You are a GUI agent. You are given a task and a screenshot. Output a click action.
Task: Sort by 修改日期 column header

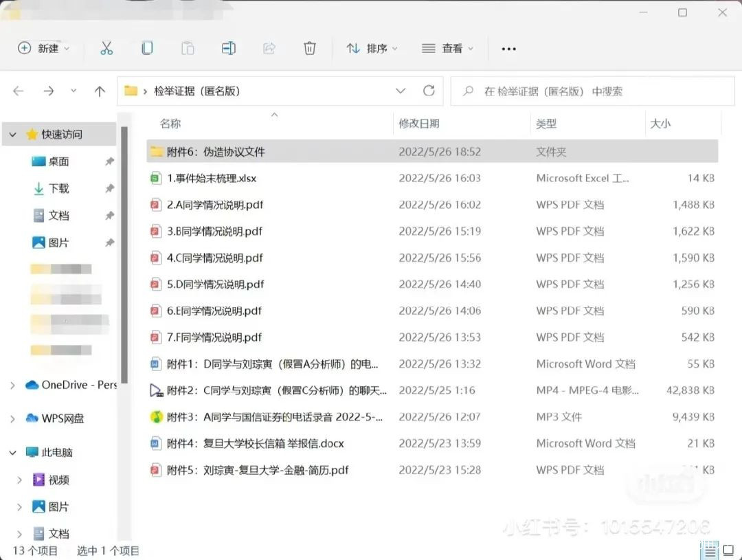419,124
